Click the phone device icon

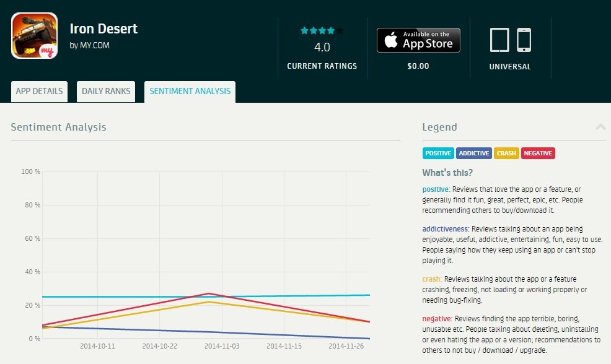524,40
